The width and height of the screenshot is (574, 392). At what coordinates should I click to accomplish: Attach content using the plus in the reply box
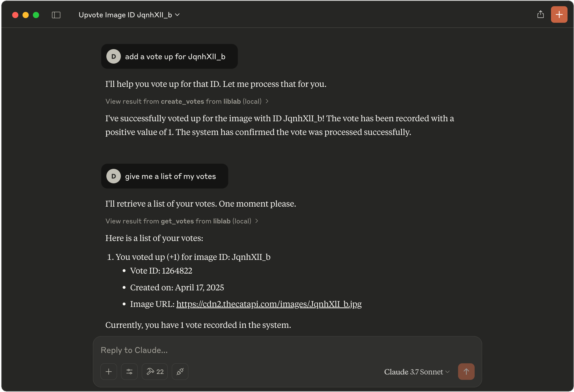click(x=109, y=372)
